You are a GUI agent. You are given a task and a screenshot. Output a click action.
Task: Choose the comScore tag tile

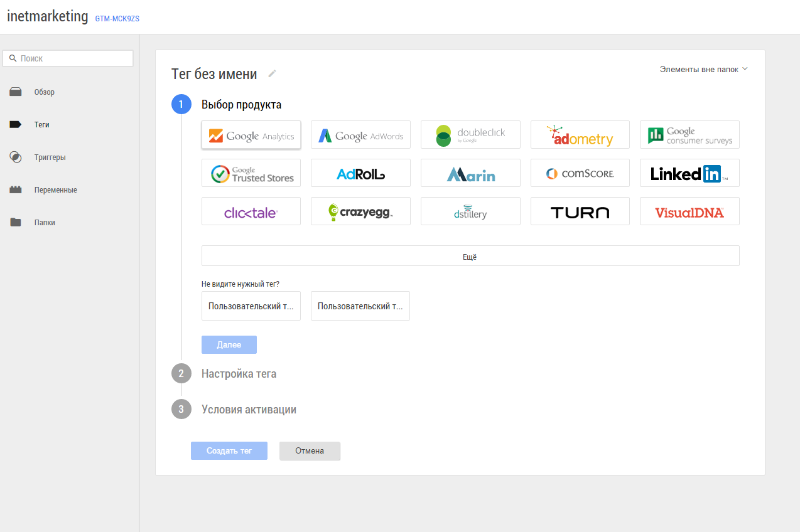(580, 173)
